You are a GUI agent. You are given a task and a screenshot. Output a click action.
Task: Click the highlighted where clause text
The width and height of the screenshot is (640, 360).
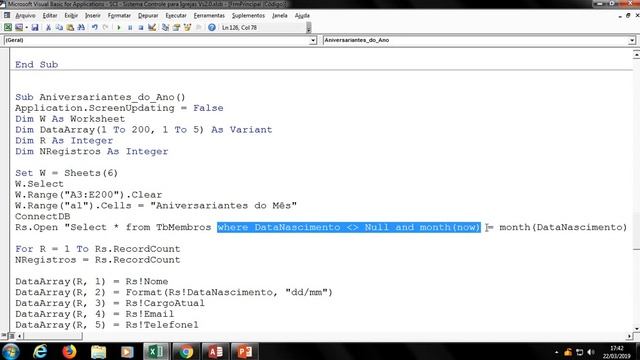[x=349, y=227]
